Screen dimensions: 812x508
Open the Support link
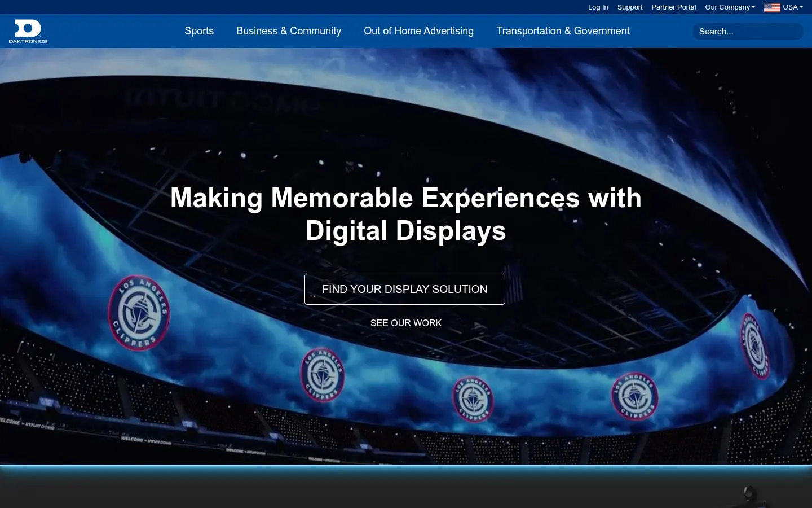point(630,7)
